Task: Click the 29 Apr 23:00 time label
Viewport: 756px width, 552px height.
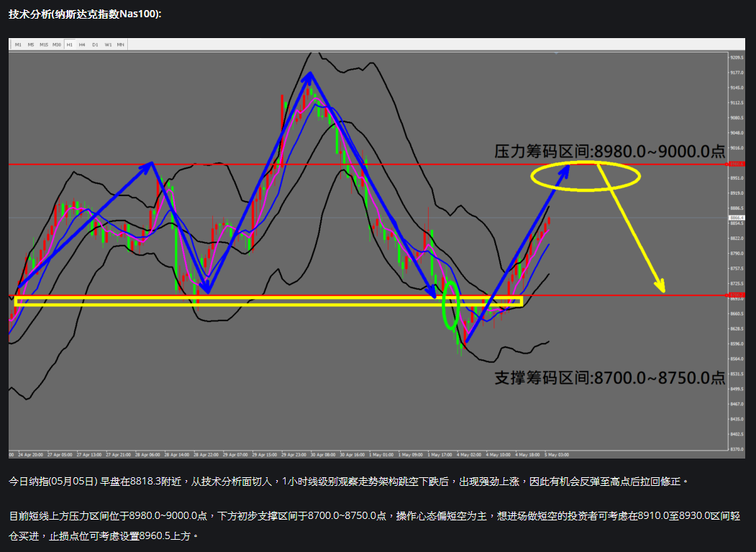Action: [x=293, y=455]
